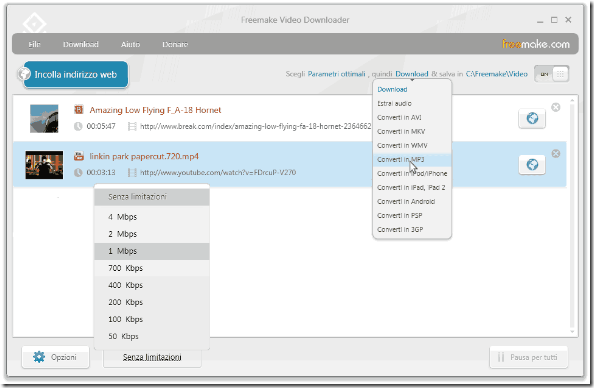Viewport: 594px width, 388px height.
Task: Open the Download menu in menu bar
Action: (x=81, y=44)
